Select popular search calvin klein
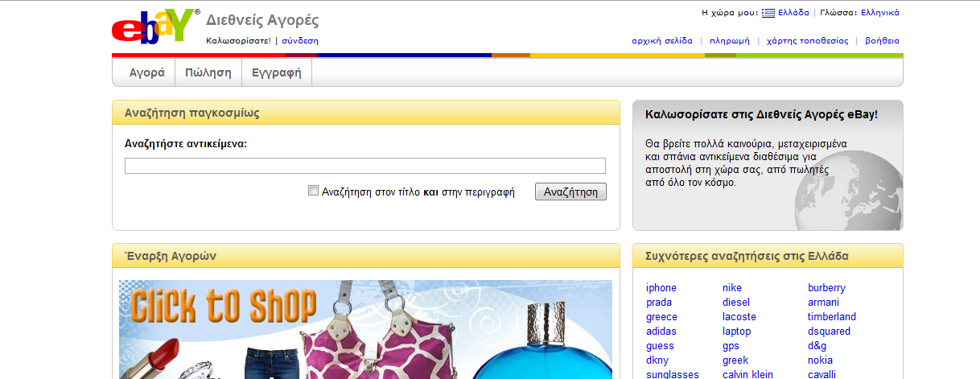 (747, 374)
